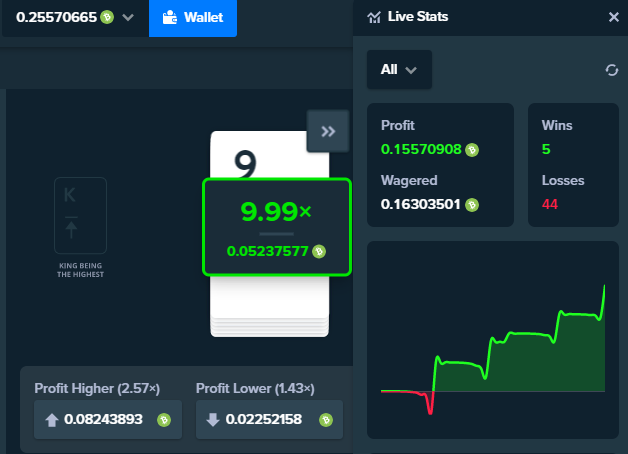The image size is (628, 454).
Task: Click the coin icon beside the Wagered amount
Action: 472,205
